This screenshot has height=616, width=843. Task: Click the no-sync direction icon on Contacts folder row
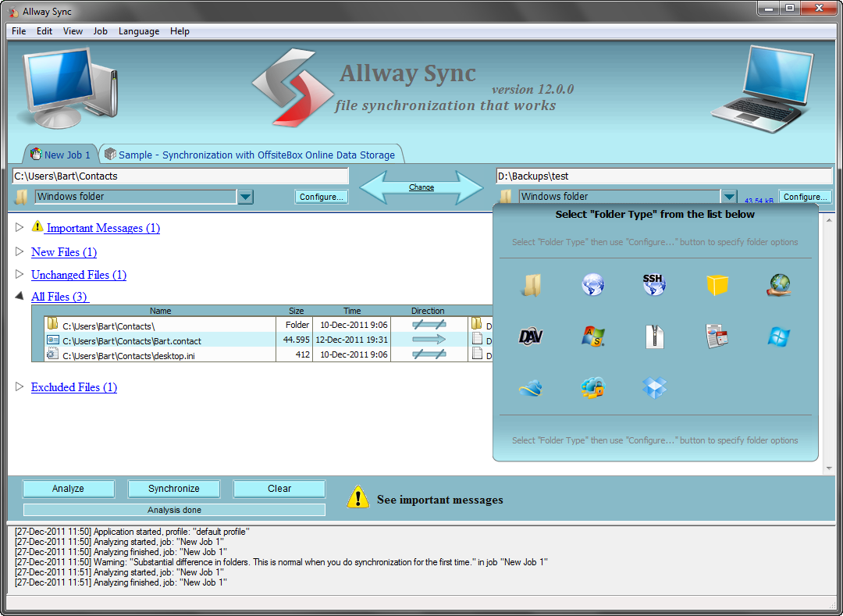pos(429,325)
